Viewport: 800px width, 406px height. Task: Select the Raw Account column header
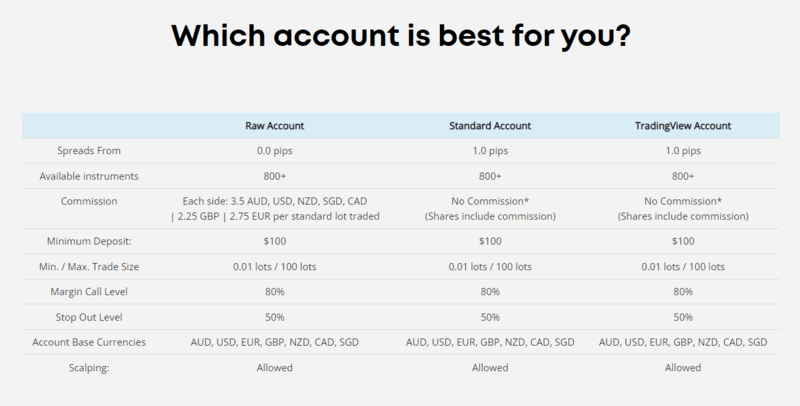tap(274, 125)
